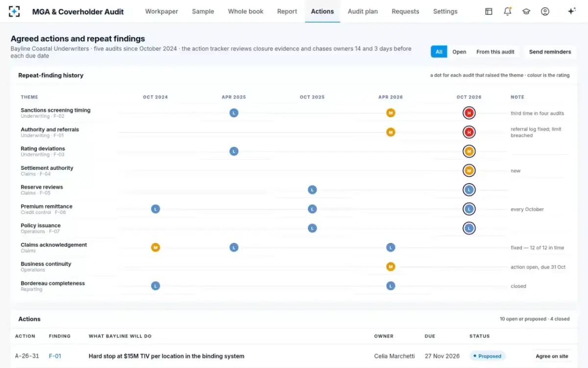Select Rating deviations Oct 2026 medium dot

[x=469, y=151]
